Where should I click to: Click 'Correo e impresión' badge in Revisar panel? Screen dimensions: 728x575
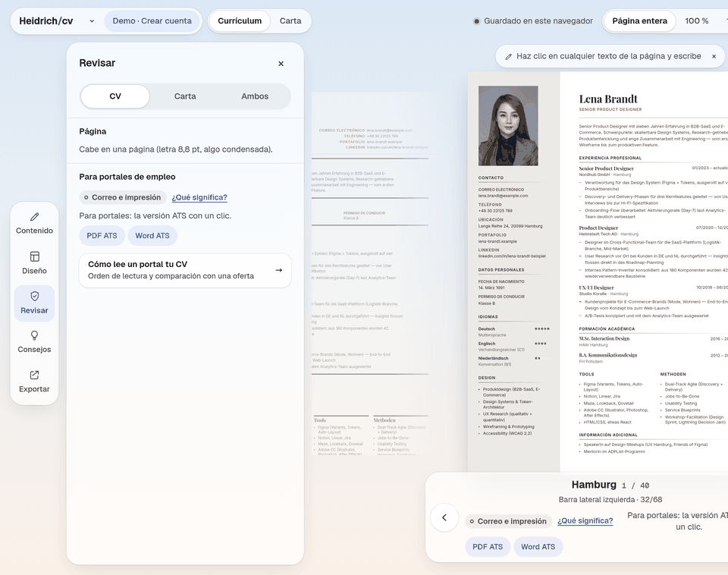coord(123,197)
